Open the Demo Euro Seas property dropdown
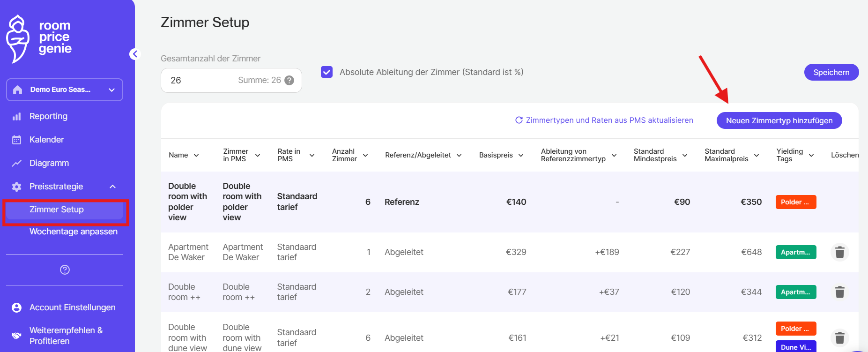The image size is (868, 352). point(65,90)
